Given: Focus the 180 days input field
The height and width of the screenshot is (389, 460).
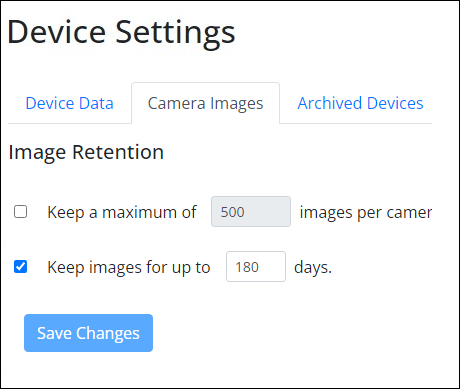Looking at the screenshot, I should (x=256, y=267).
